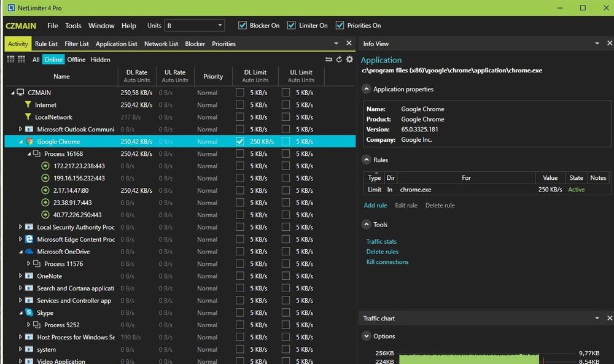This screenshot has width=614, height=364.
Task: Enable the Google Chrome UL Limit checkbox
Action: (286, 141)
